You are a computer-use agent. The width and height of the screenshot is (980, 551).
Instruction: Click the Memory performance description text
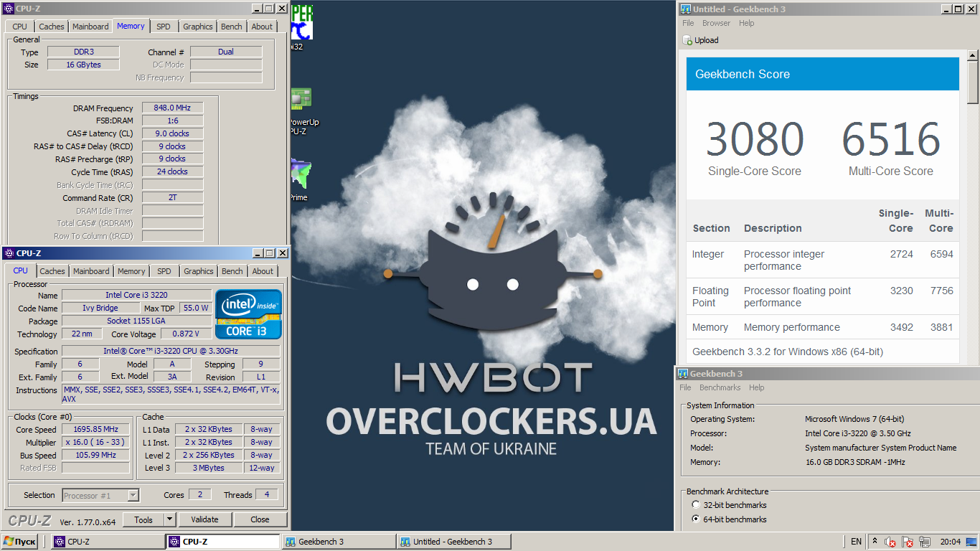click(x=792, y=327)
